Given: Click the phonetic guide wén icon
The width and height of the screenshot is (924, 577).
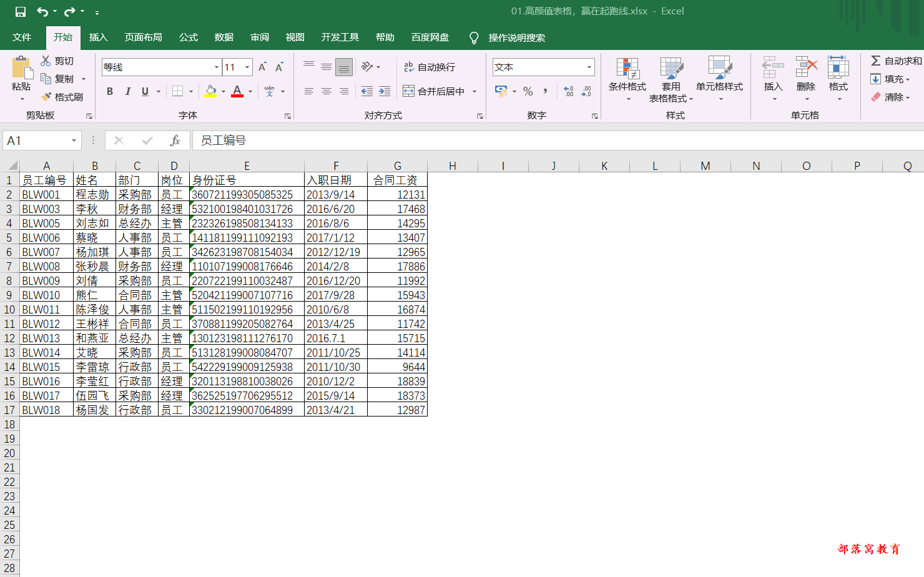Looking at the screenshot, I should click(269, 91).
